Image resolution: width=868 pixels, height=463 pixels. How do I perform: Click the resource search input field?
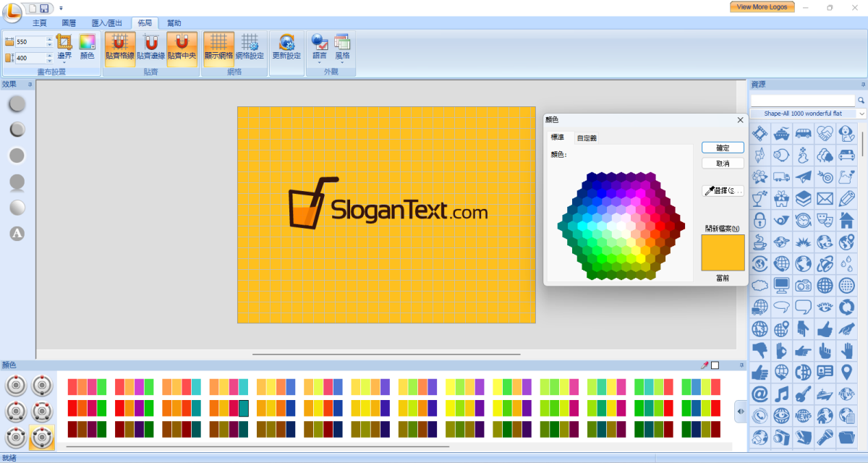point(802,100)
